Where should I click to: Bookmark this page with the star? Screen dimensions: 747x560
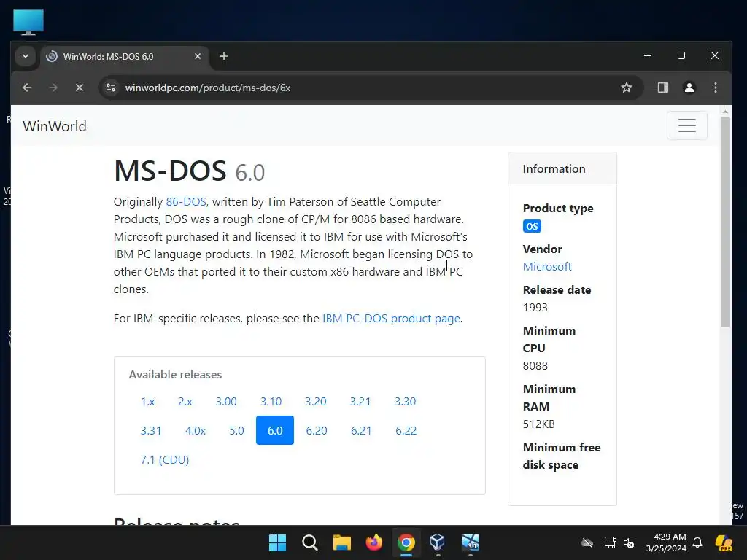pyautogui.click(x=627, y=87)
